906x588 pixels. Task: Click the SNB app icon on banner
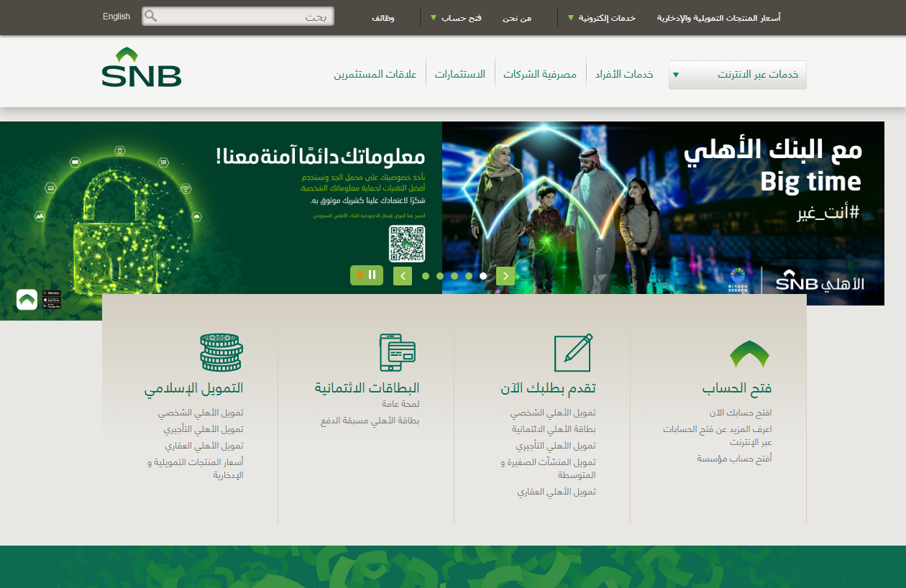[27, 299]
